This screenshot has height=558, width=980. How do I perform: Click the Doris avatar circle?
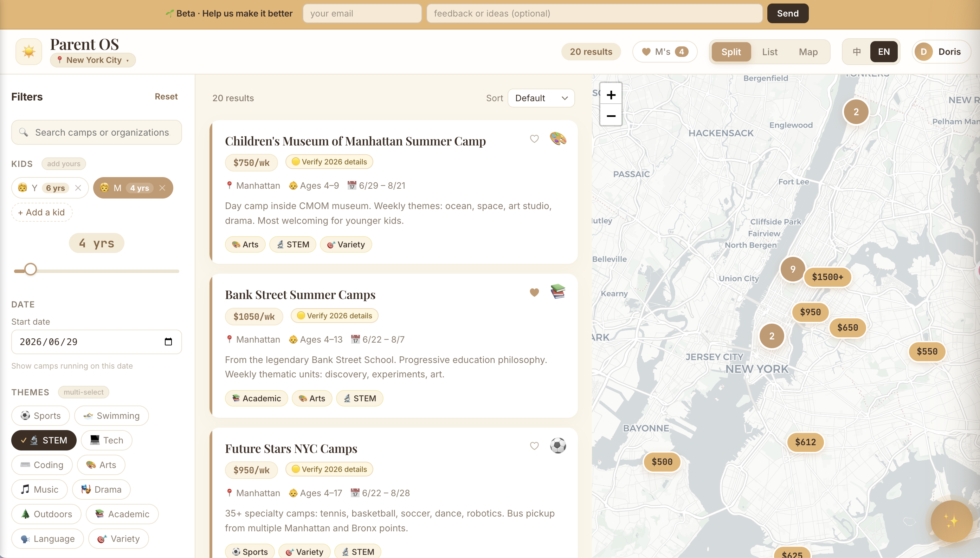pyautogui.click(x=924, y=52)
